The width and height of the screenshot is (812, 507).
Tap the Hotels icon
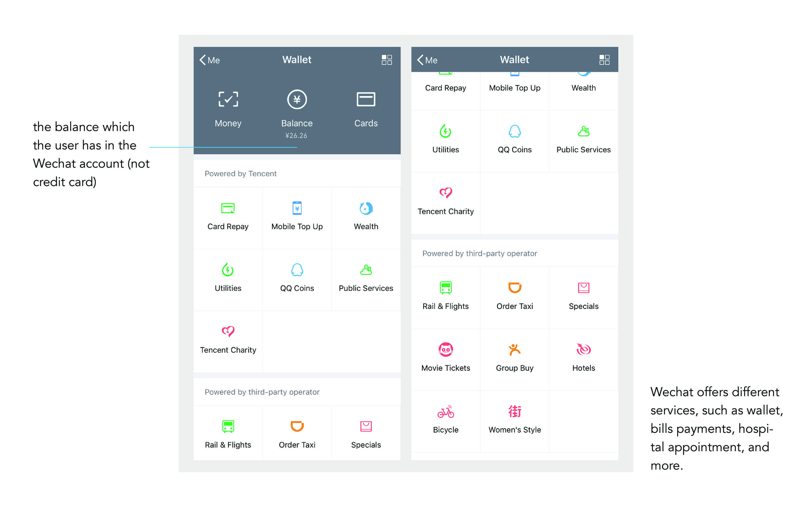point(583,350)
